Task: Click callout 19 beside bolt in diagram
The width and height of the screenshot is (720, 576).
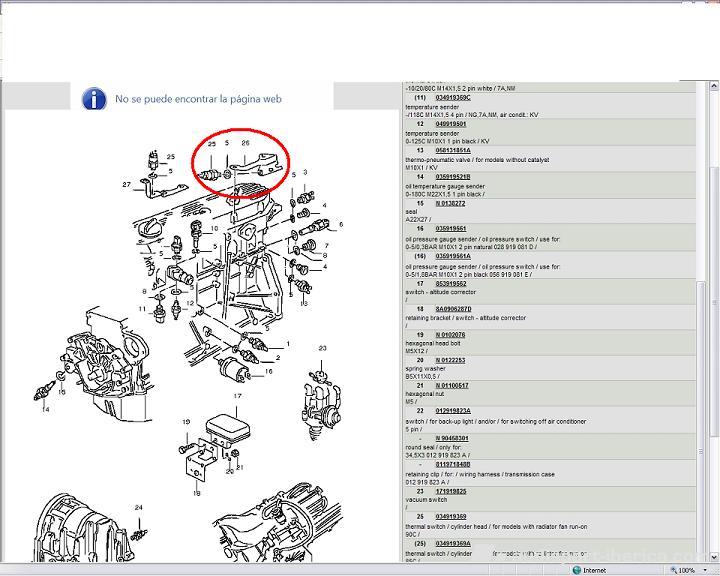Action: [x=186, y=422]
